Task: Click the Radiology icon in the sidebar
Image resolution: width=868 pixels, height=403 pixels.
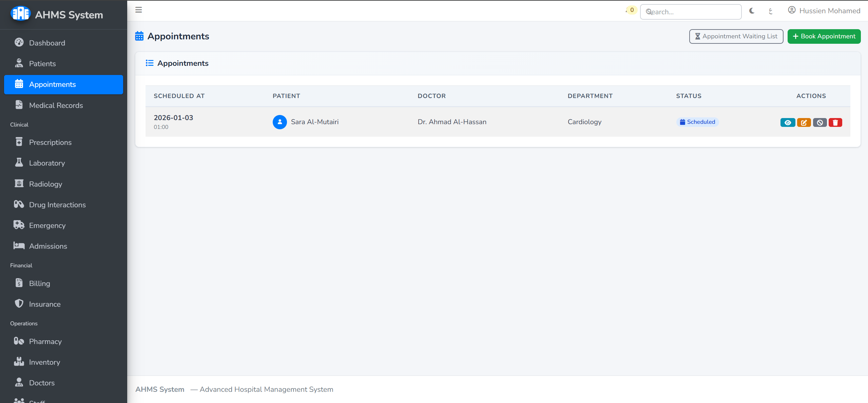Action: pyautogui.click(x=19, y=184)
